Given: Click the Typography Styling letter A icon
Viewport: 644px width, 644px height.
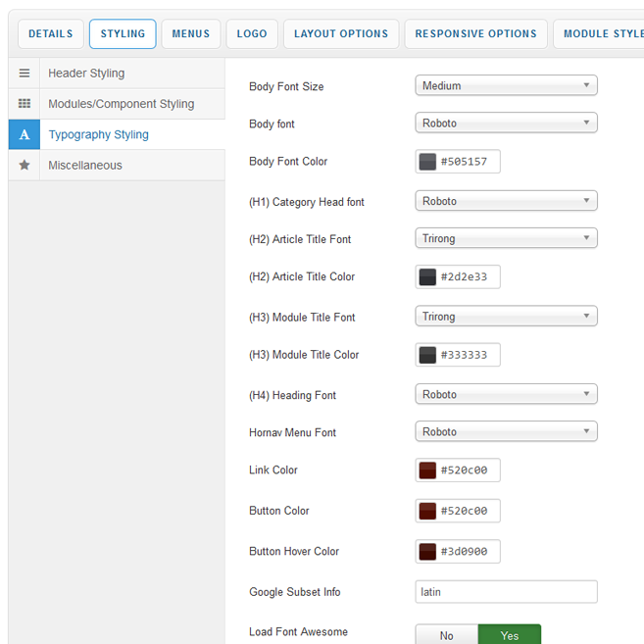Looking at the screenshot, I should coord(25,134).
